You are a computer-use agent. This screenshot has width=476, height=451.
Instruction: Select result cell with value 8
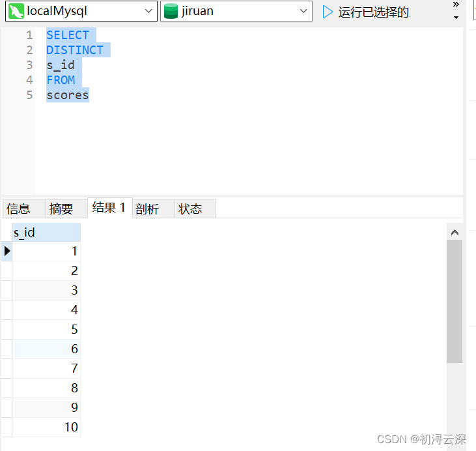pyautogui.click(x=46, y=388)
